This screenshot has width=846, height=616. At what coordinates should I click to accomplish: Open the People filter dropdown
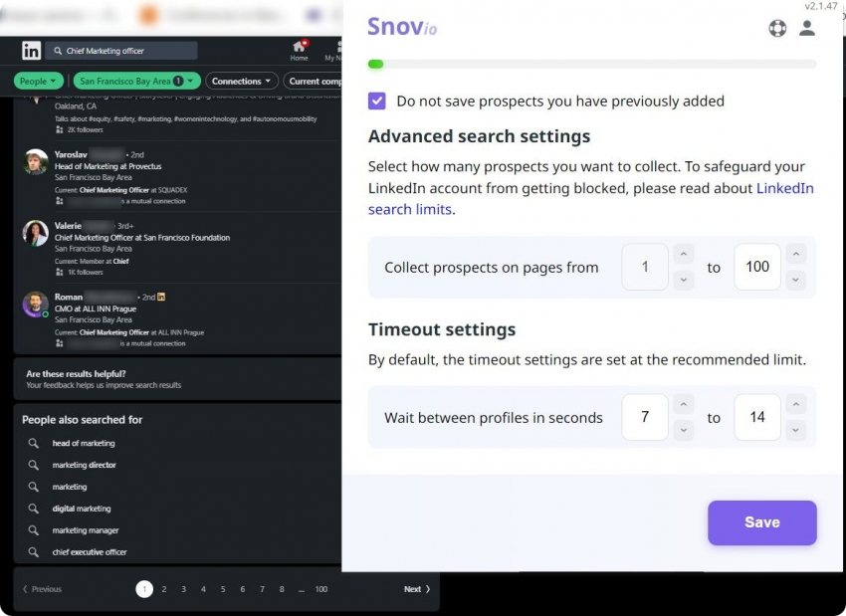coord(38,81)
